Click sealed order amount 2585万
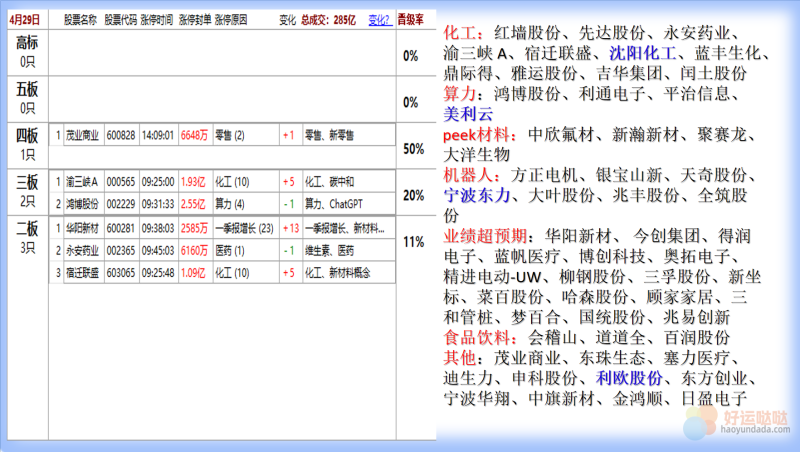Image resolution: width=800 pixels, height=452 pixels. pyautogui.click(x=194, y=228)
